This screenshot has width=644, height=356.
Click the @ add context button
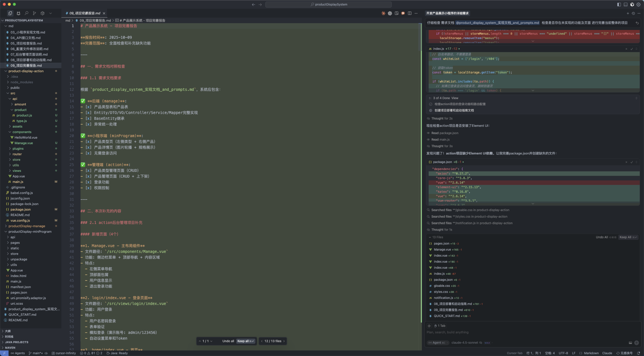click(429, 326)
